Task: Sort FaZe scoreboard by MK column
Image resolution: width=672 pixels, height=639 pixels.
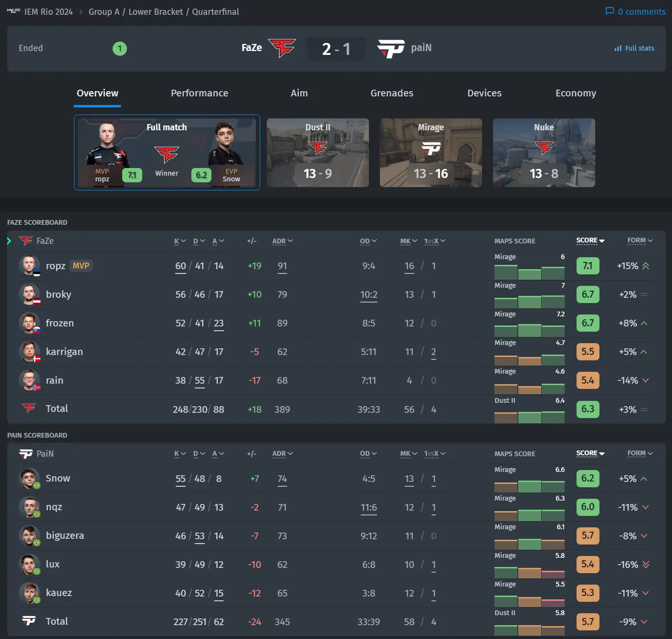Action: [x=409, y=241]
